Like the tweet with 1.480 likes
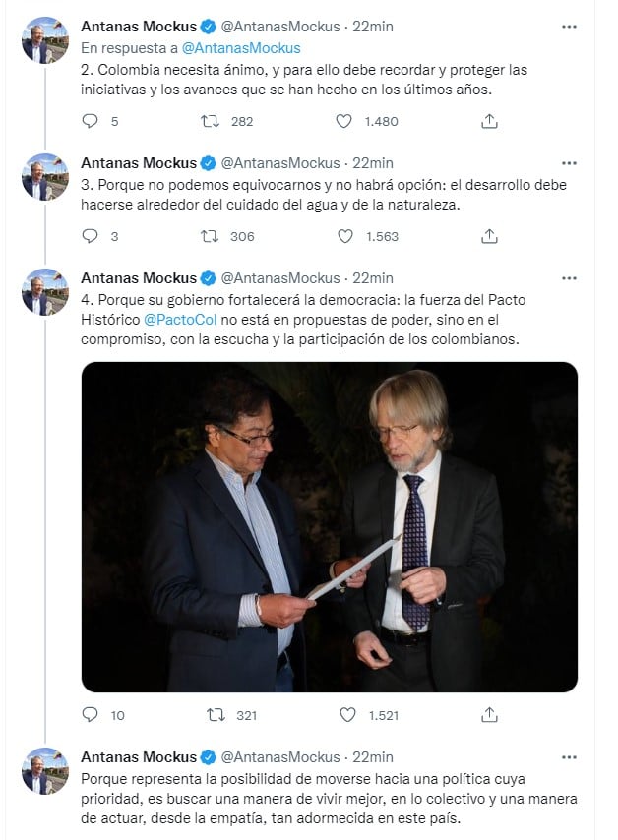The width and height of the screenshot is (618, 840). pyautogui.click(x=344, y=121)
